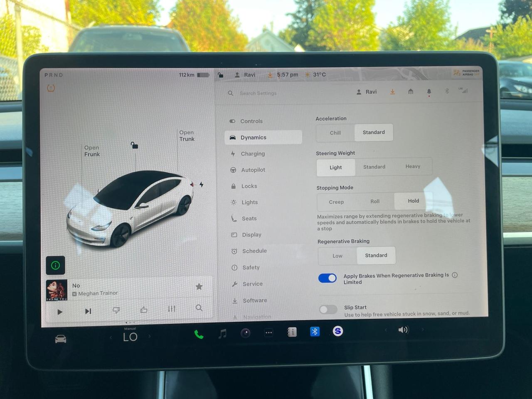Tap the Bluetooth icon in bottom bar

(x=315, y=331)
